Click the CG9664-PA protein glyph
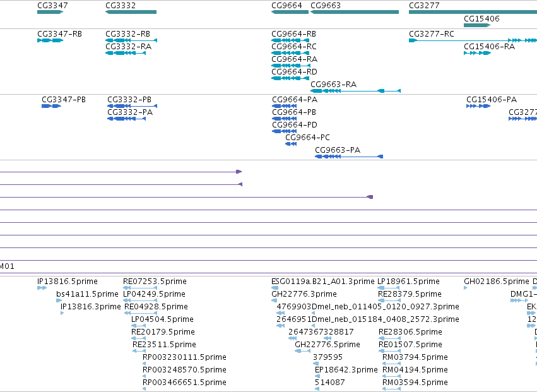The height and width of the screenshot is (392, 537). pos(284,106)
